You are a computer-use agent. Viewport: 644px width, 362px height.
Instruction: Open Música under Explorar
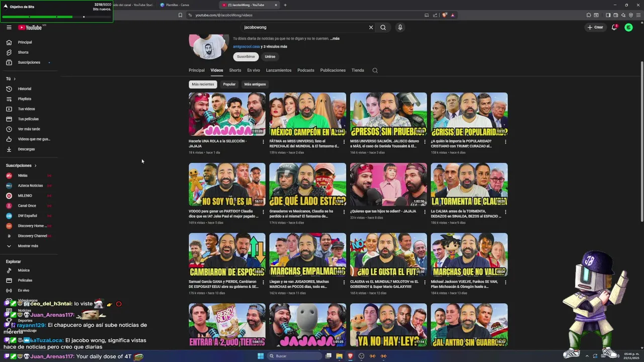pos(30,270)
